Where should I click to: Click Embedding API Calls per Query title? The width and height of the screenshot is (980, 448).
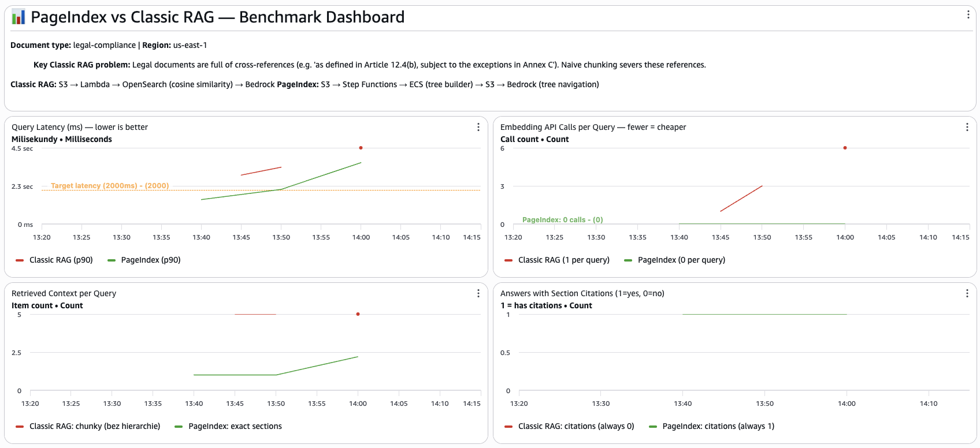click(593, 127)
